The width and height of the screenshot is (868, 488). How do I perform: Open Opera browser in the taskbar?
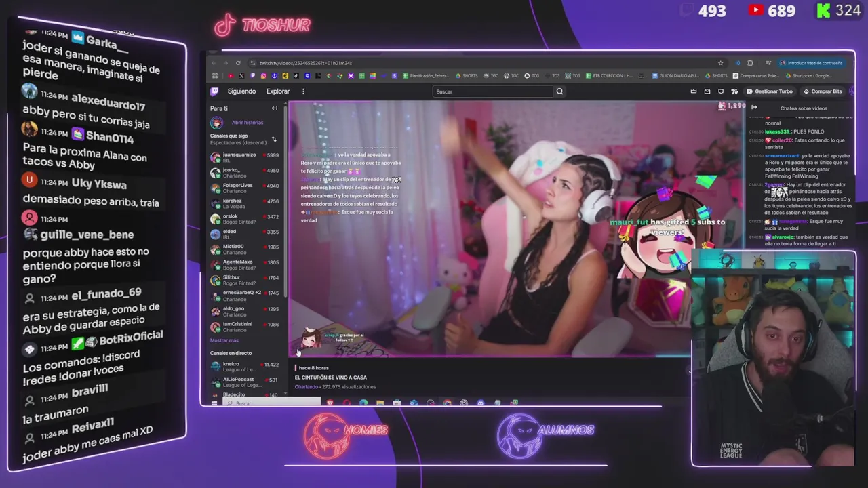[x=347, y=403]
